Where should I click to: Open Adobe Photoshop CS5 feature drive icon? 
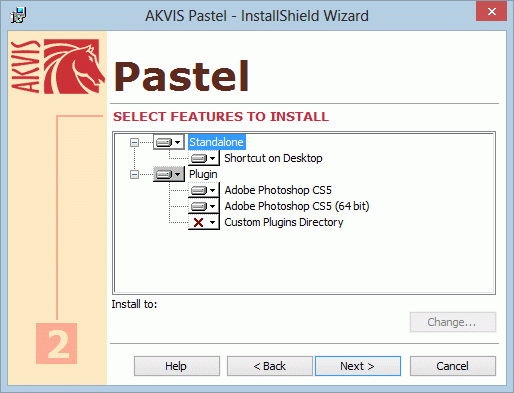[199, 190]
